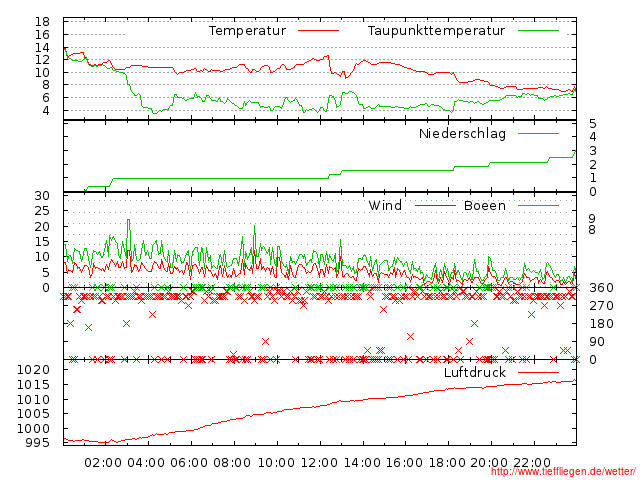Image resolution: width=640 pixels, height=480 pixels.
Task: Click the Wind legend label
Action: pos(385,206)
